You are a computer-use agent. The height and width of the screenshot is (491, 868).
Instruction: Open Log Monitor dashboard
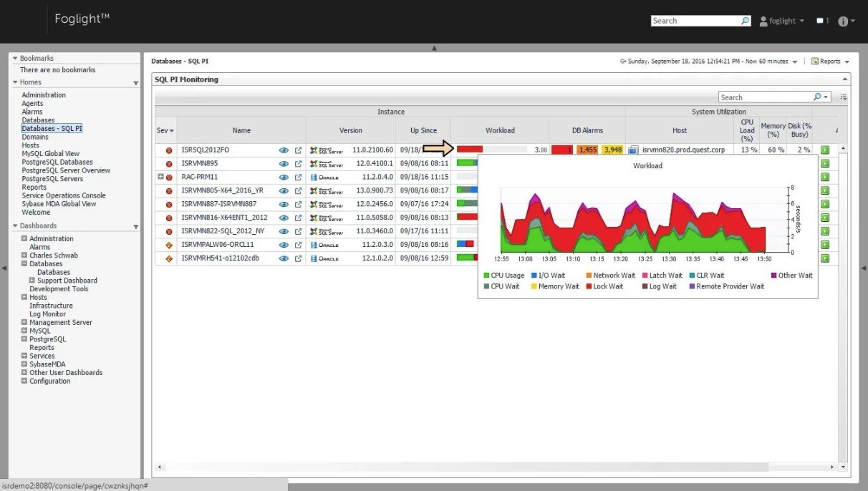(47, 314)
